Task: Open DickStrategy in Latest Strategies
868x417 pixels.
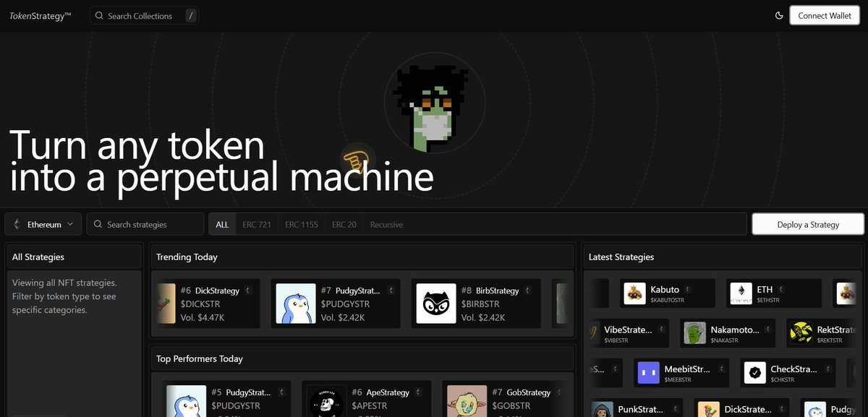Action: pos(740,409)
